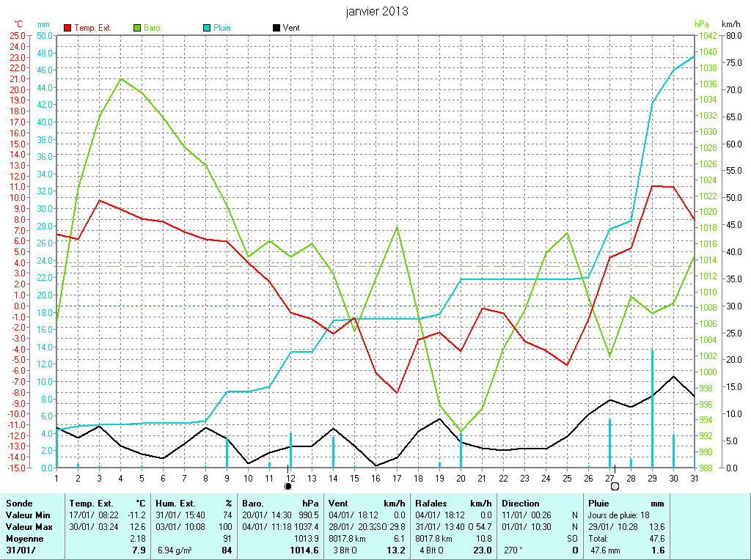Click the Jours de pluie: 18 text
The width and height of the screenshot is (751, 560).
[x=618, y=515]
